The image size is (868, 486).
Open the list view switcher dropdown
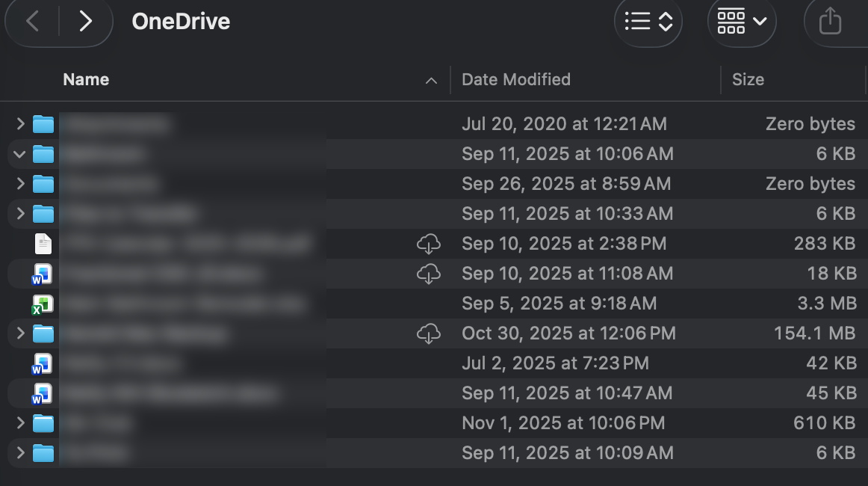648,22
